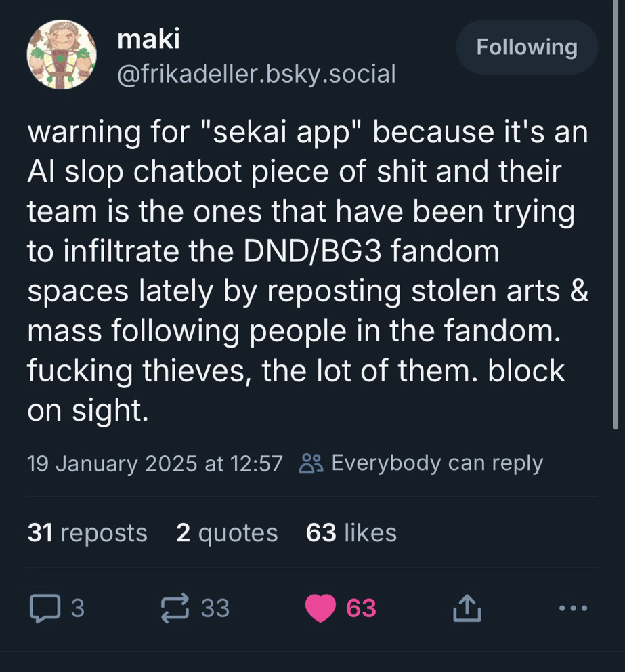View the 31 reposts list
This screenshot has width=625, height=672.
(87, 533)
